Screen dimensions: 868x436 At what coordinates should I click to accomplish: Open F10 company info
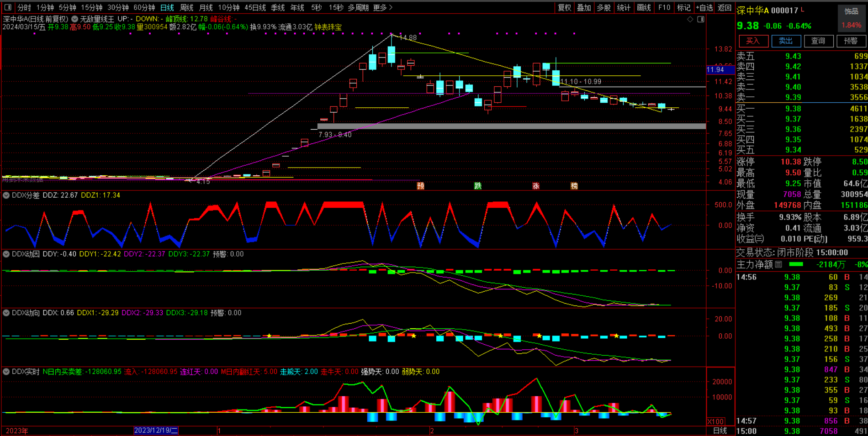[664, 7]
